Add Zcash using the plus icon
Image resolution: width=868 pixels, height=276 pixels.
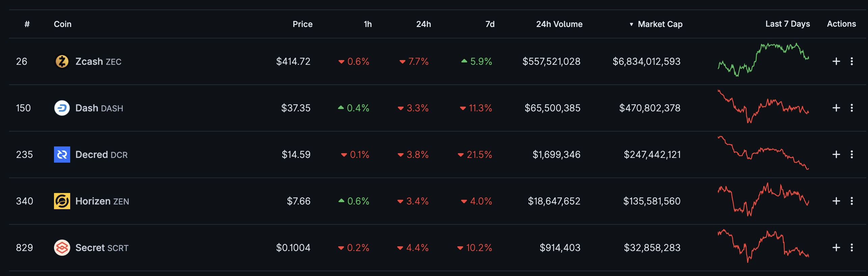click(x=836, y=61)
